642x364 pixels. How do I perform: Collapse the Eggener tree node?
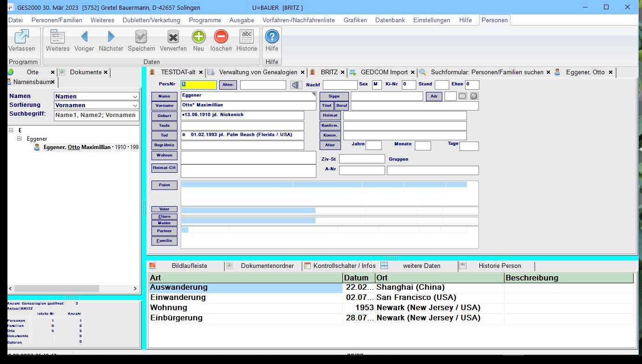pyautogui.click(x=20, y=139)
